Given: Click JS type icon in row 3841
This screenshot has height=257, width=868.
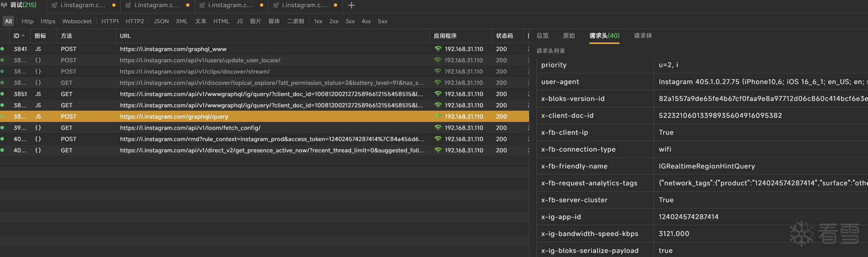Looking at the screenshot, I should click(x=38, y=49).
